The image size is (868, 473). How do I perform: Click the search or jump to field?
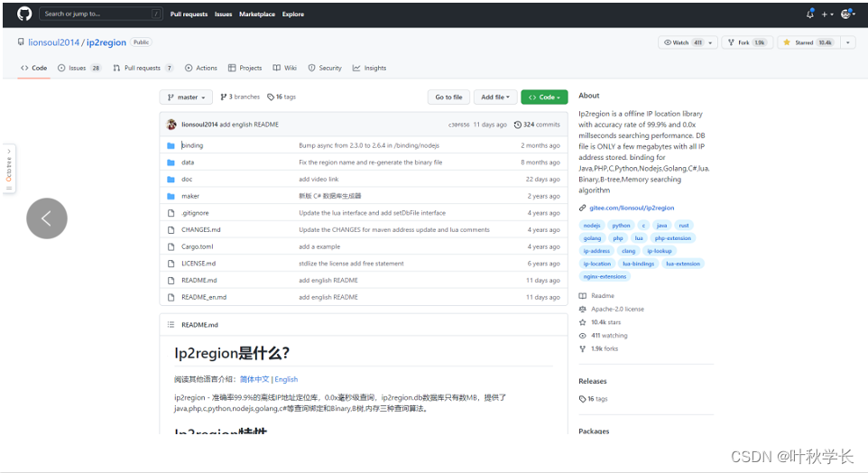[x=101, y=14]
